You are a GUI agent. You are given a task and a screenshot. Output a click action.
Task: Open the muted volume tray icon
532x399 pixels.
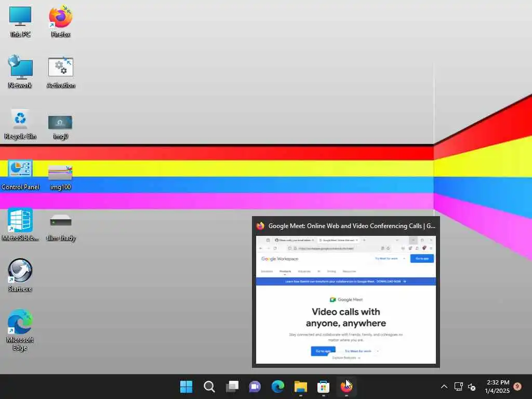pos(472,387)
